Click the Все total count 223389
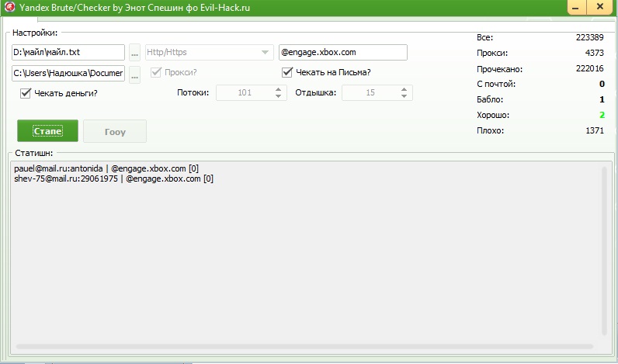This screenshot has height=364, width=618. tap(589, 37)
